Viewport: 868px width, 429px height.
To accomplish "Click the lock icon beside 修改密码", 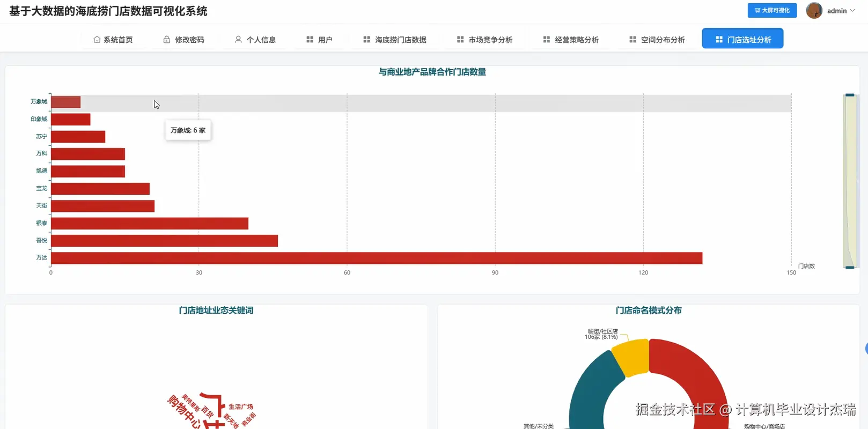I will click(x=167, y=40).
